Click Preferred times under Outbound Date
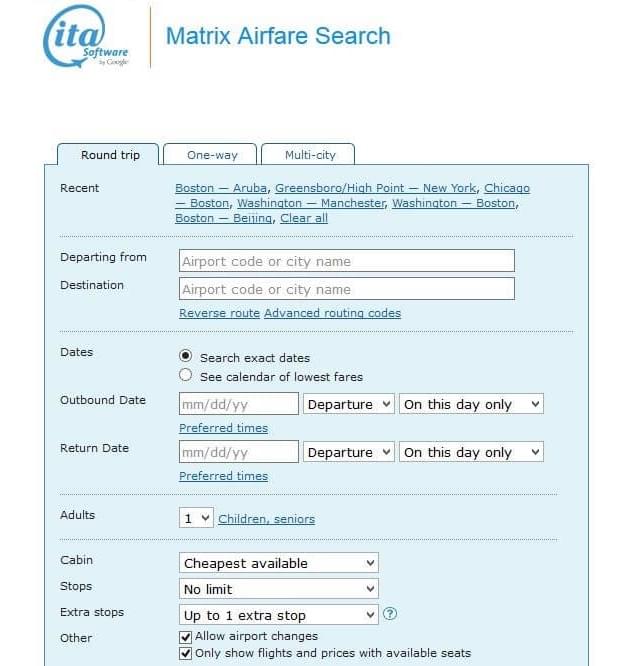The image size is (638, 666). 223,428
